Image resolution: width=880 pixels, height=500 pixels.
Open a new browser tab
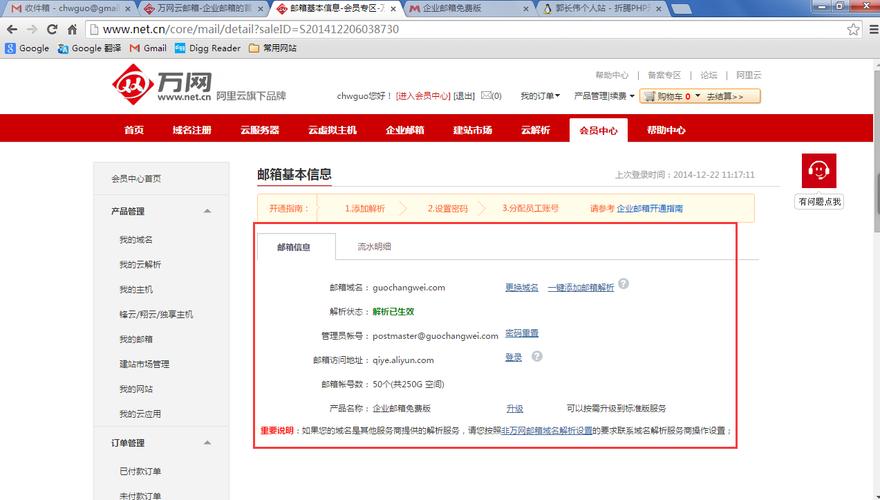pos(681,8)
